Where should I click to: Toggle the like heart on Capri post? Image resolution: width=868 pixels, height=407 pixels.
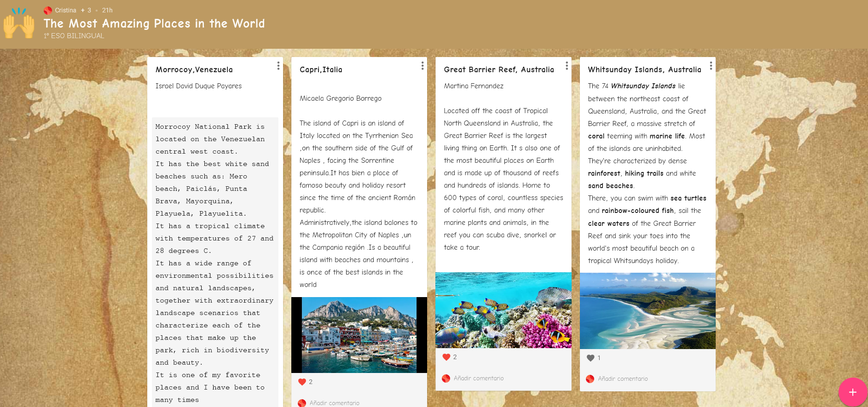(x=302, y=382)
